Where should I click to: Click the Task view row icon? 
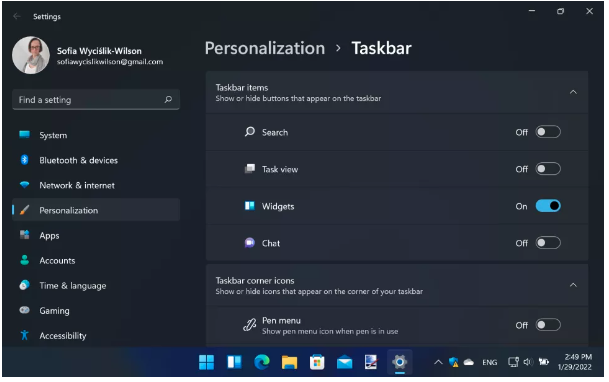[x=250, y=168]
